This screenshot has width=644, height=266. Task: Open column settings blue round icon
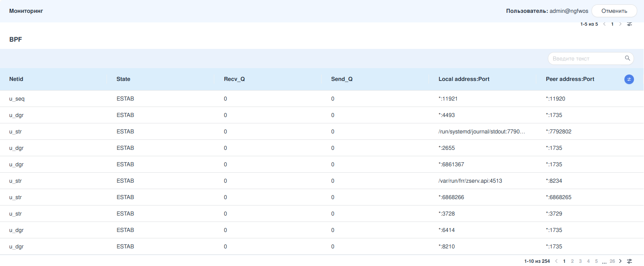point(629,79)
